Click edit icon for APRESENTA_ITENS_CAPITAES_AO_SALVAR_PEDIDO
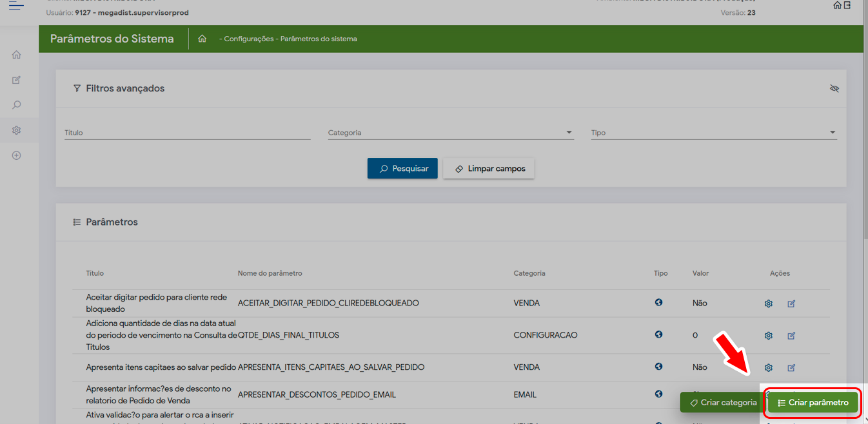The image size is (868, 424). 791,368
